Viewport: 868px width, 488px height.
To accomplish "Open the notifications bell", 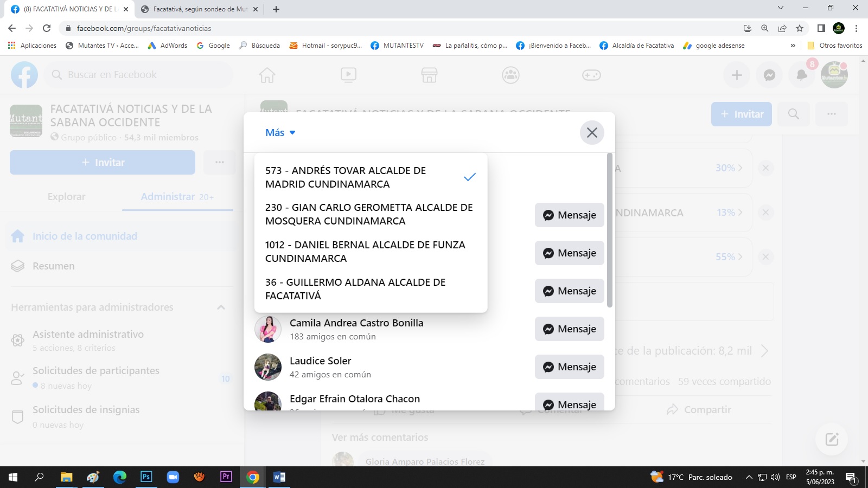I will tap(802, 75).
